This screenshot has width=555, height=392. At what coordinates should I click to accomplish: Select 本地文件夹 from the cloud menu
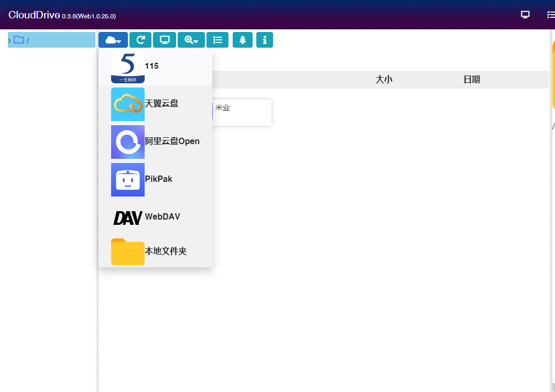155,252
